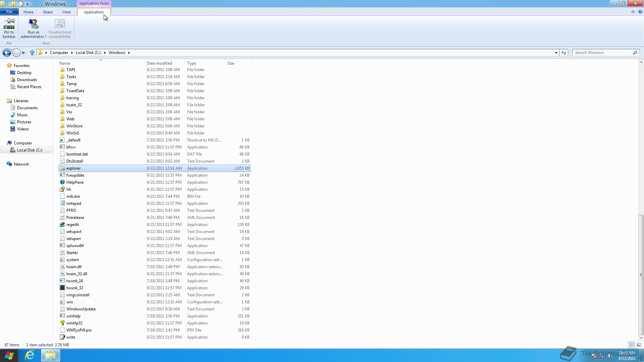644x362 pixels.
Task: Click the Back navigation arrow
Action: (x=6, y=53)
